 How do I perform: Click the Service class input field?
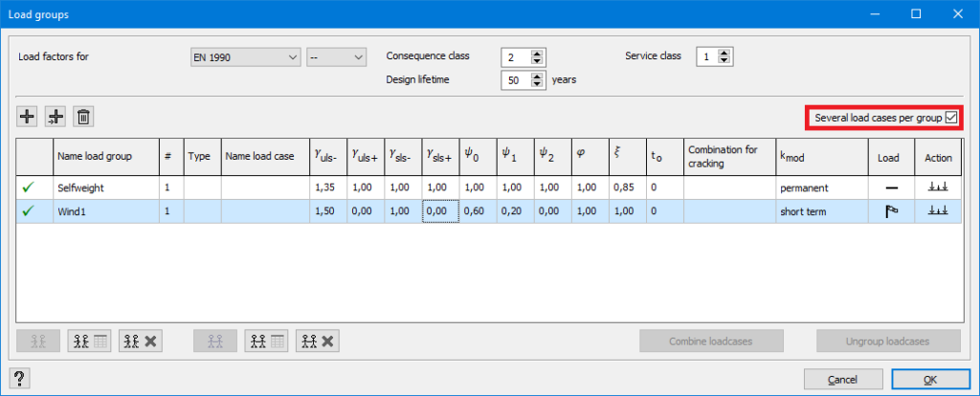707,57
